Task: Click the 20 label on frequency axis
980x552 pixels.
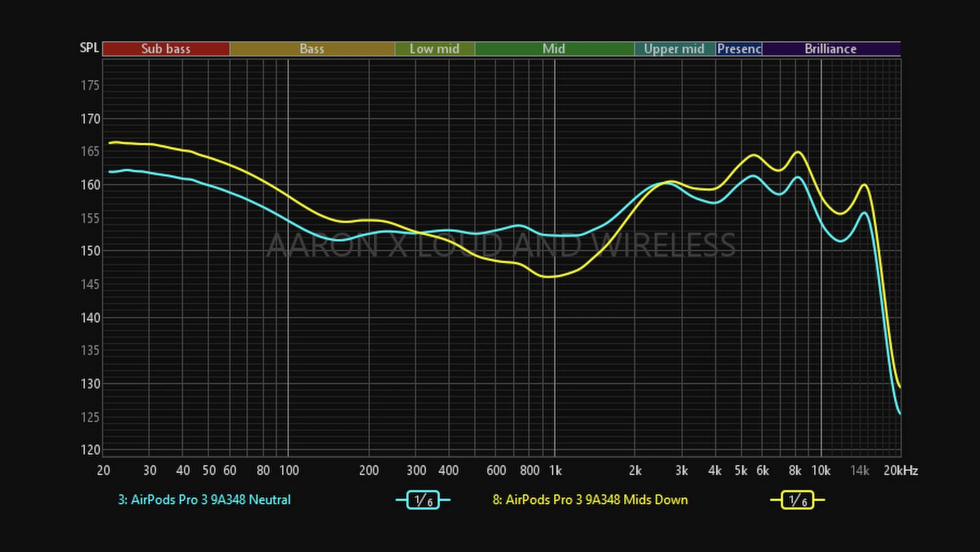Action: pos(103,470)
